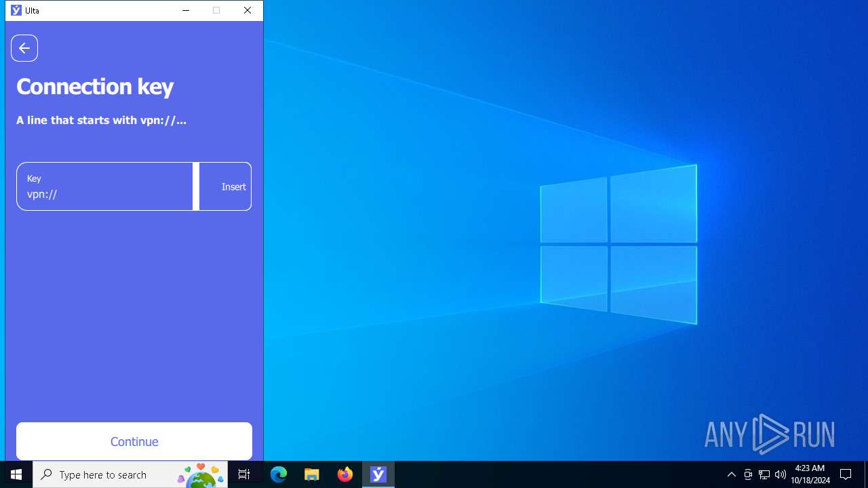Paste key using Insert button
Viewport: 868px width, 488px height.
[x=234, y=187]
